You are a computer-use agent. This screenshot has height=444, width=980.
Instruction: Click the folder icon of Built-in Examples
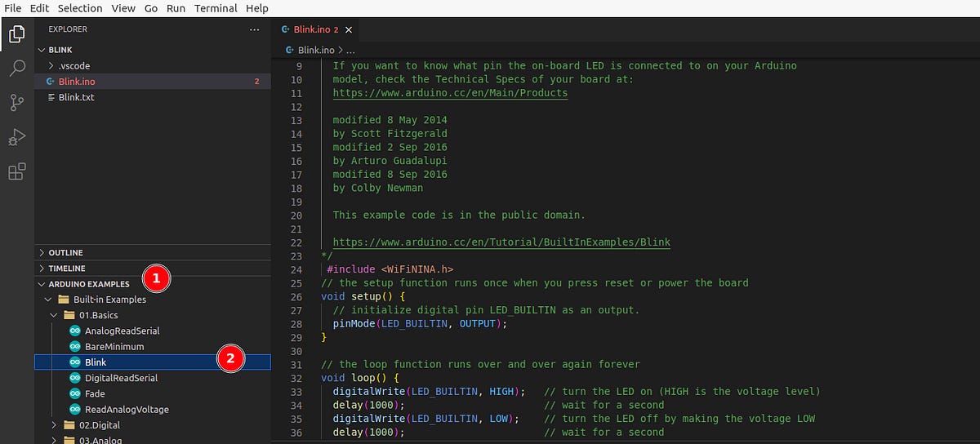pyautogui.click(x=63, y=300)
